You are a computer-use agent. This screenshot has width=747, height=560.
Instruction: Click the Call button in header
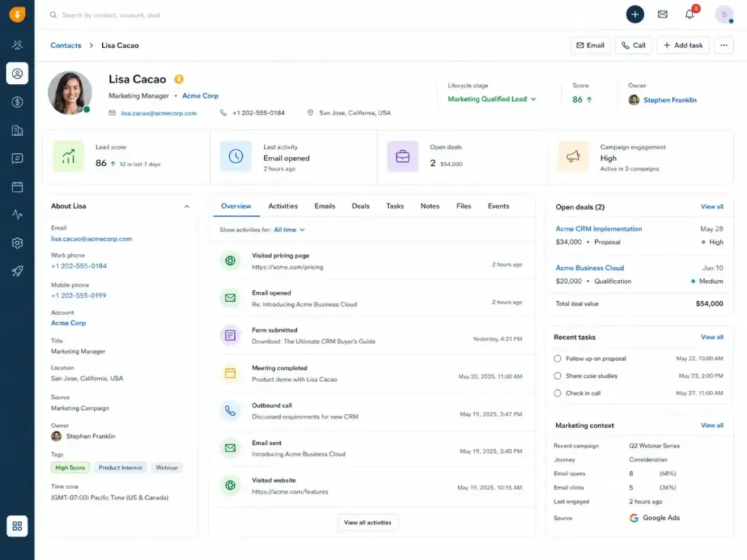pyautogui.click(x=633, y=45)
